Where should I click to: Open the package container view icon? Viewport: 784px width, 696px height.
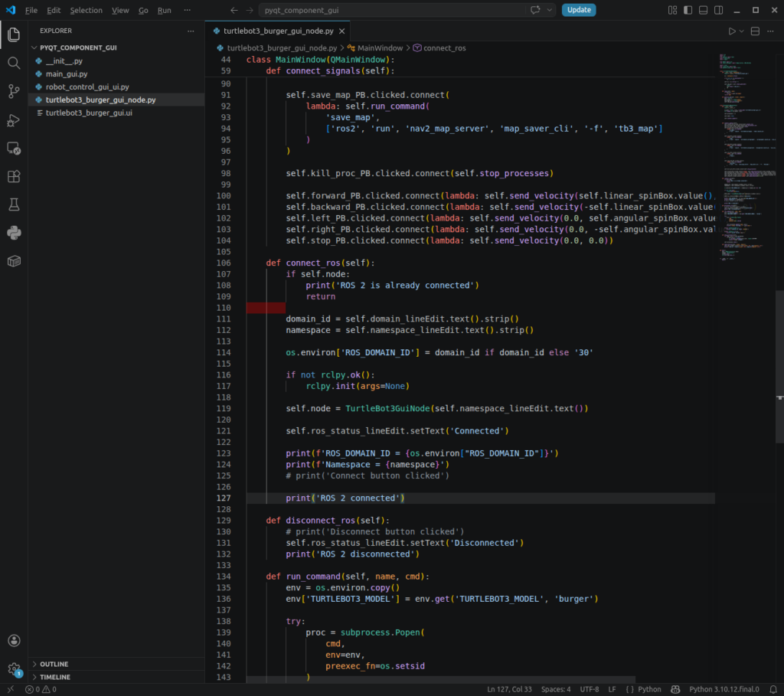14,261
